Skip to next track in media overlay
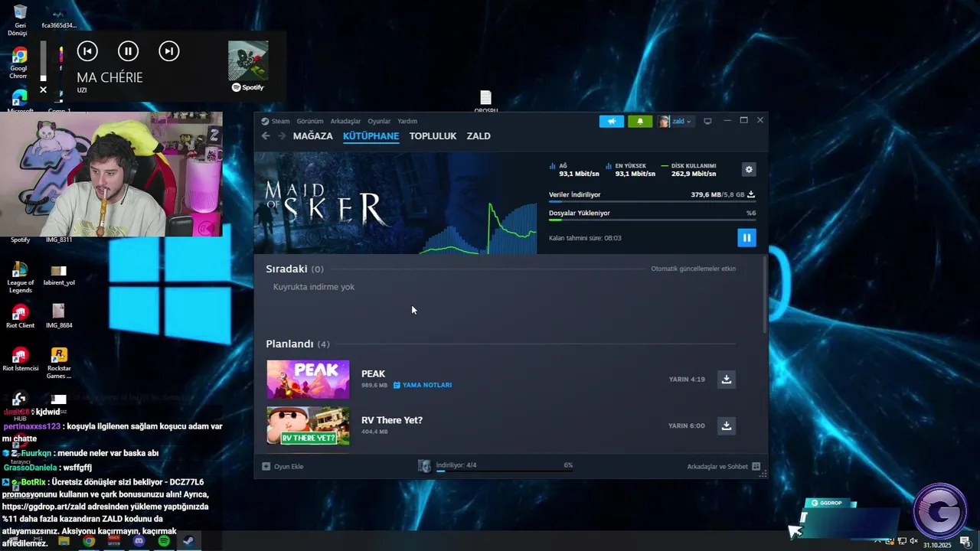Image resolution: width=980 pixels, height=551 pixels. pyautogui.click(x=168, y=51)
